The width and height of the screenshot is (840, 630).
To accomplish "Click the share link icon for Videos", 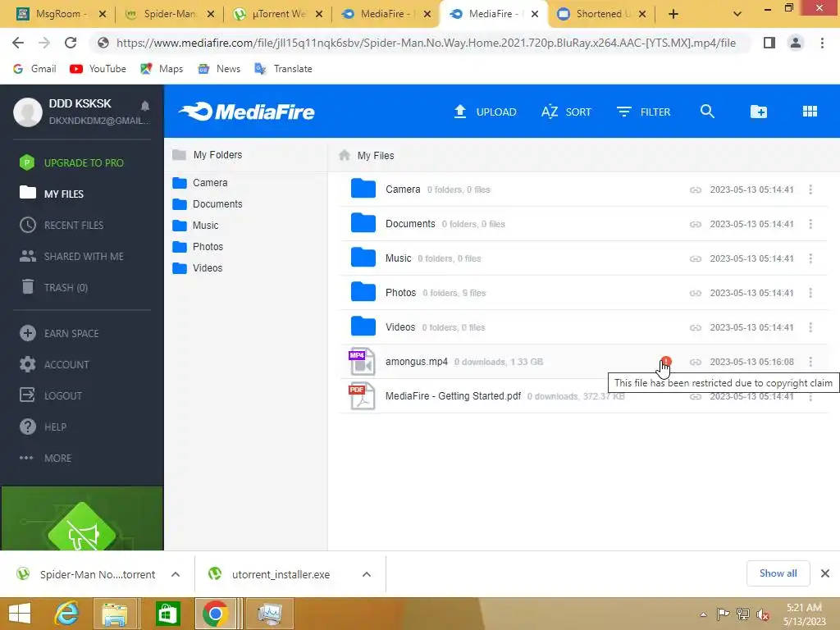I will click(696, 327).
